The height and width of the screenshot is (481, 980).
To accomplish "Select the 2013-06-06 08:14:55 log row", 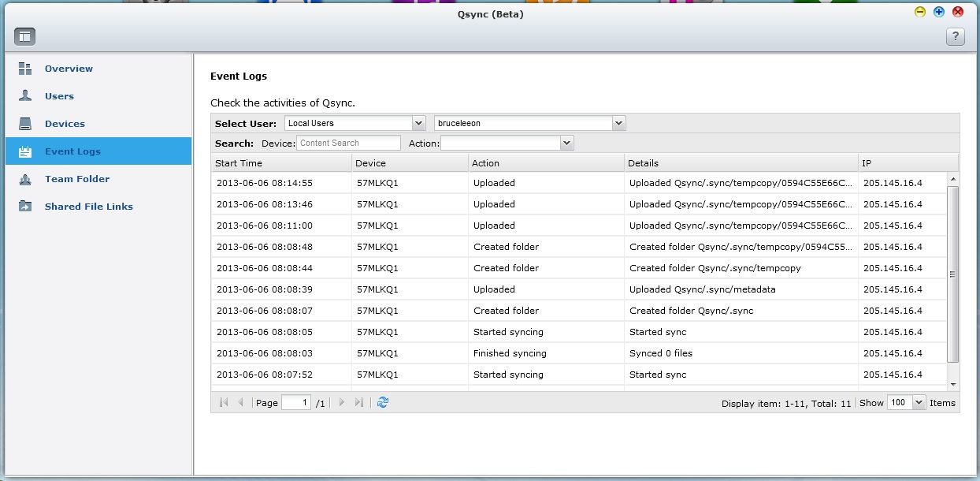I will point(579,183).
